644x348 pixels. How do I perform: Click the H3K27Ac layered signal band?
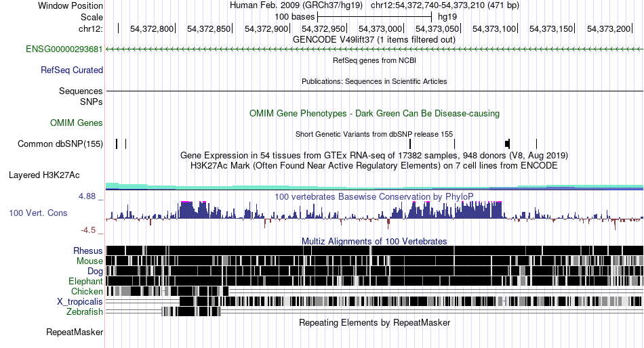374,187
